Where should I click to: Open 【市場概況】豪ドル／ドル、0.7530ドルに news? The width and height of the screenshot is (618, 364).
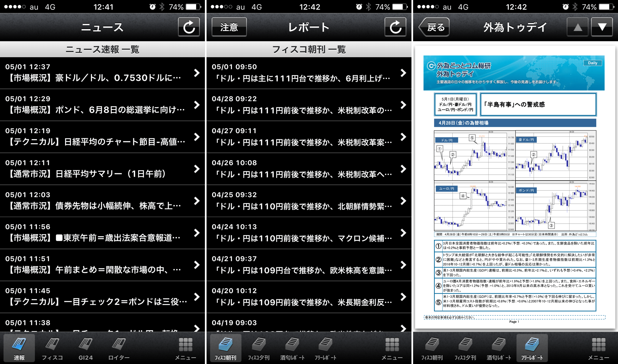[102, 73]
